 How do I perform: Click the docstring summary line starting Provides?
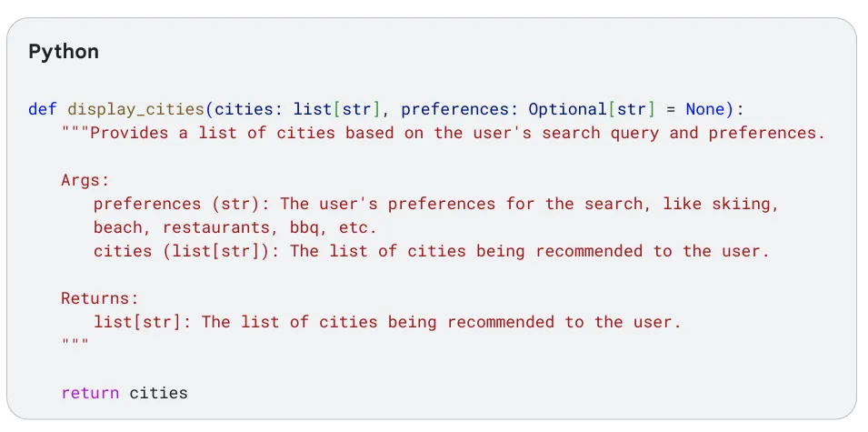click(x=444, y=133)
